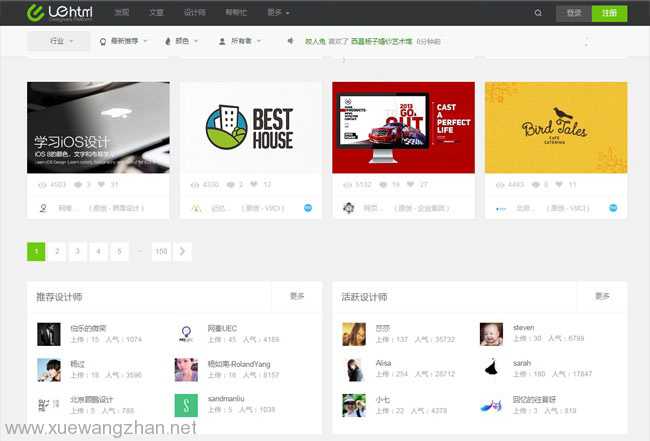Click the heart icon under Best House card
650x441 pixels.
(x=253, y=184)
